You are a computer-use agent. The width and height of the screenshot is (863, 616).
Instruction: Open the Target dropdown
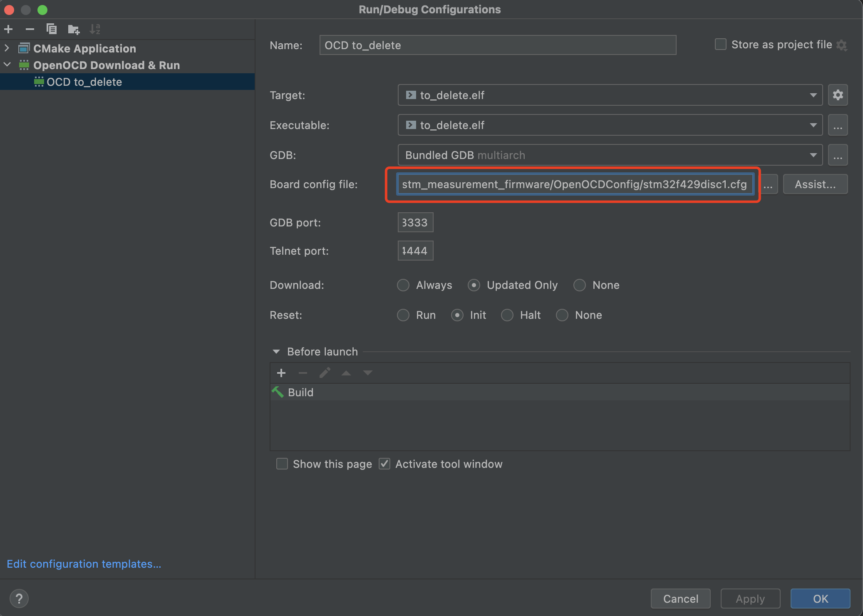[x=813, y=95]
